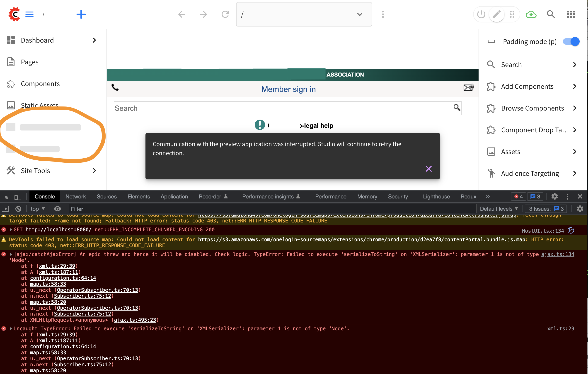Switch to the Network tab

click(76, 196)
